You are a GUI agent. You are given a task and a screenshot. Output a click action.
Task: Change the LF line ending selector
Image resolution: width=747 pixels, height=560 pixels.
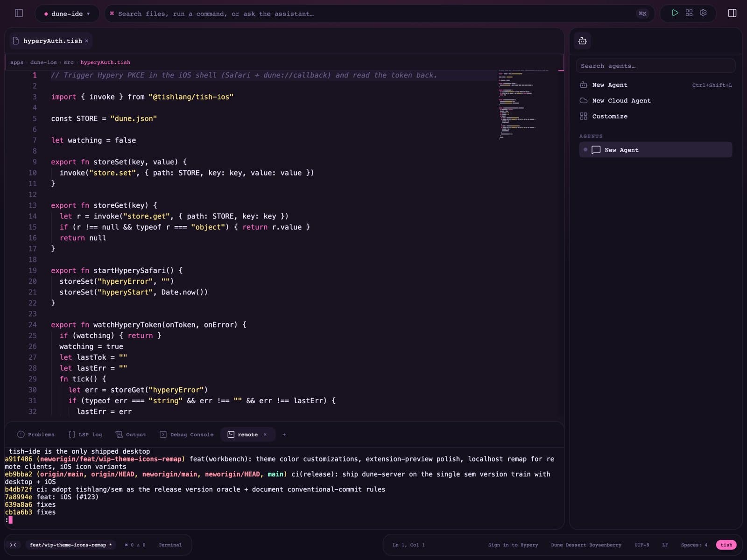(665, 545)
